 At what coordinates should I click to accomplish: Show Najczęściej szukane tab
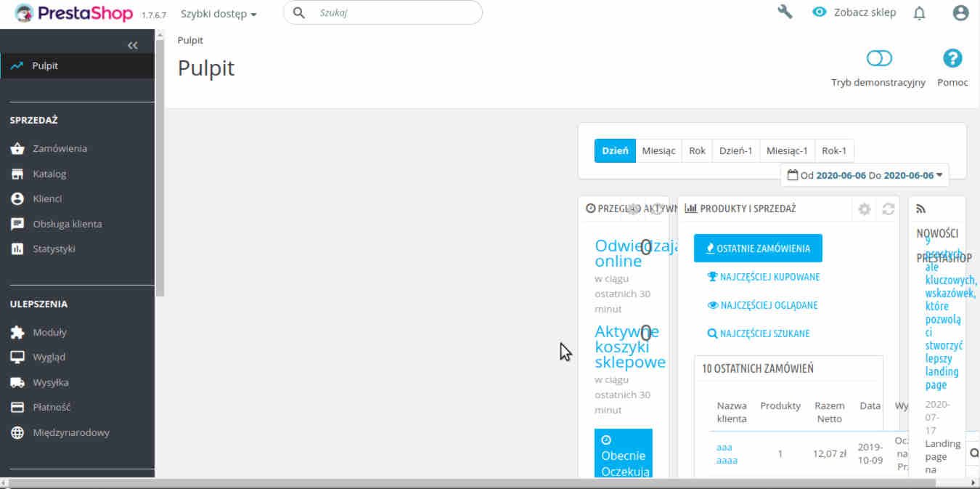[759, 334]
